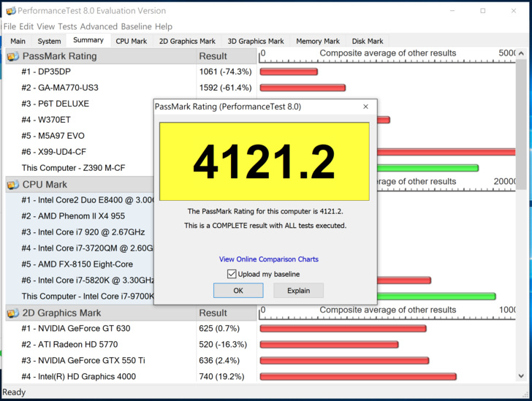Open the Baseline menu

click(x=136, y=26)
